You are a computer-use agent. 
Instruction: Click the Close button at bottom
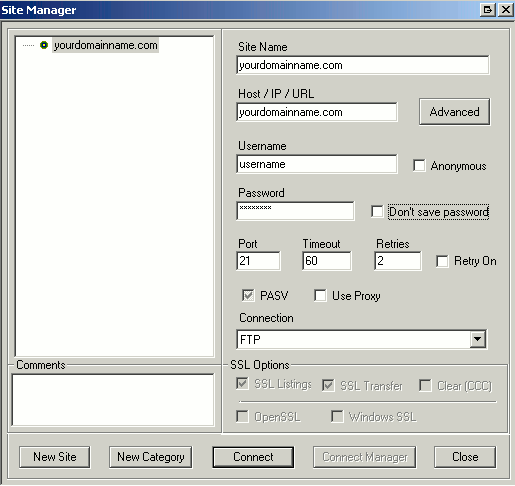[x=465, y=457]
